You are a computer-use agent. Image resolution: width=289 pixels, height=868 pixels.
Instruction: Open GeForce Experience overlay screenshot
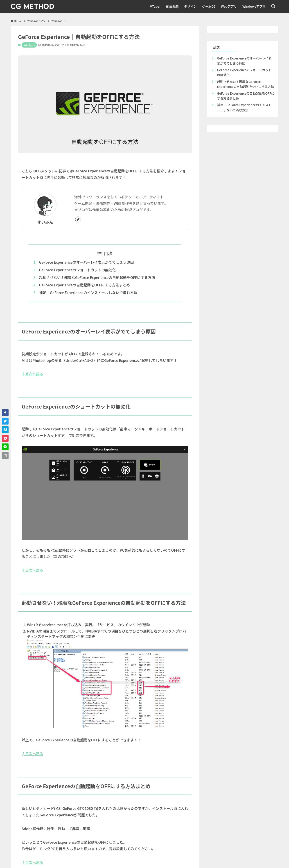(x=105, y=493)
